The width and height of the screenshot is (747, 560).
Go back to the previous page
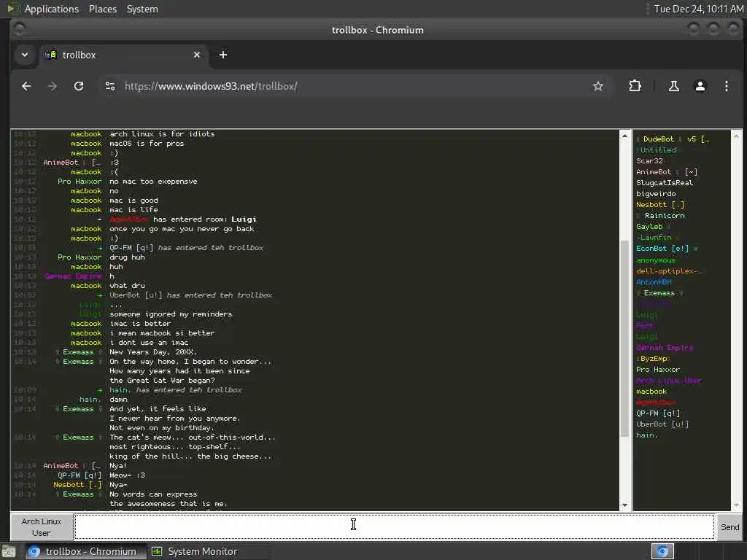tap(26, 86)
